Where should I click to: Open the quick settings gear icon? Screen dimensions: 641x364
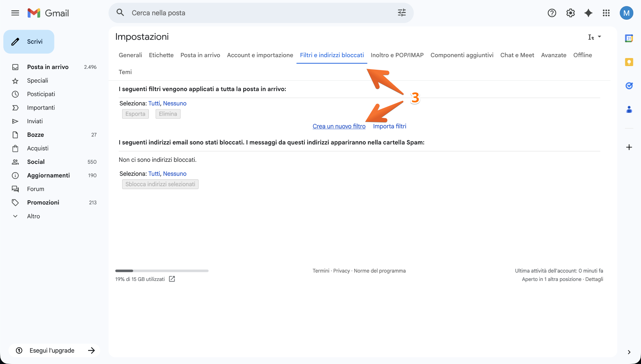coord(570,13)
